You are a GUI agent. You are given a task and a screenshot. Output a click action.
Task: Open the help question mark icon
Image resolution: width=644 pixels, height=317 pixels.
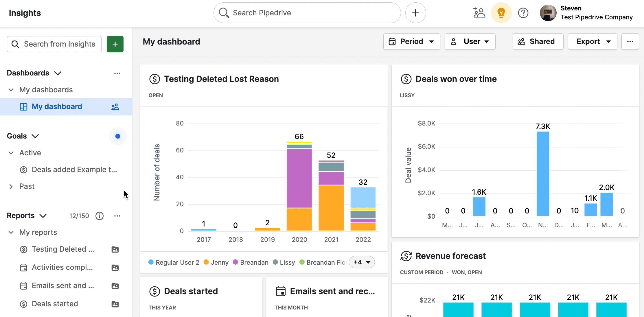(523, 13)
